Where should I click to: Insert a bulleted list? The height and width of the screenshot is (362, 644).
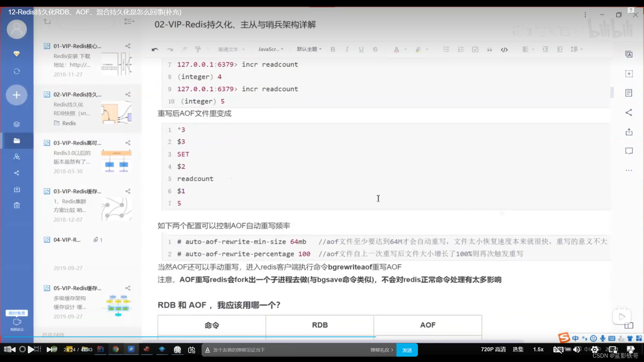point(446,49)
